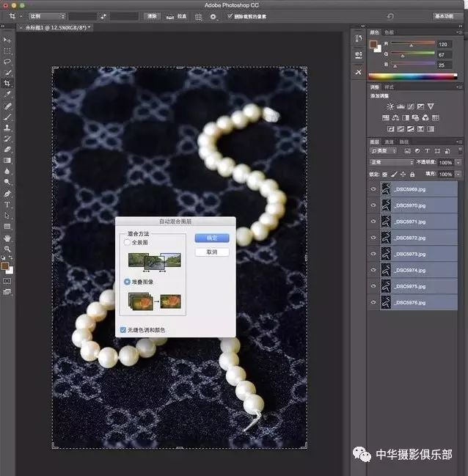Select the Crop tool in the toolbar

tap(7, 84)
